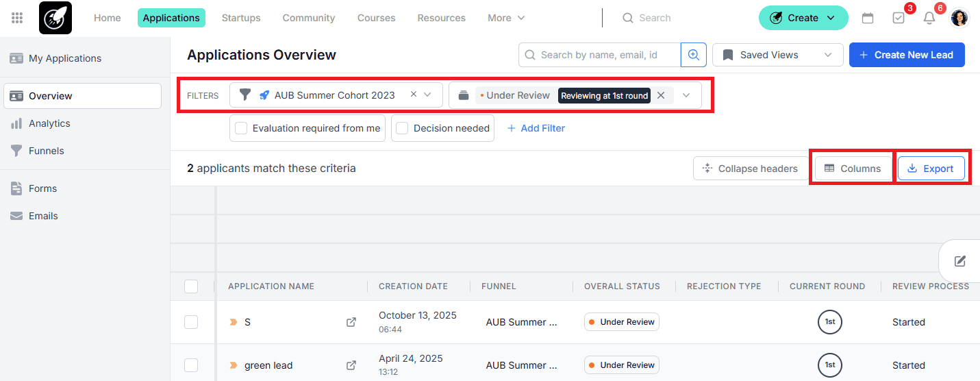
Task: Click Under Review status of green lead
Action: (622, 365)
